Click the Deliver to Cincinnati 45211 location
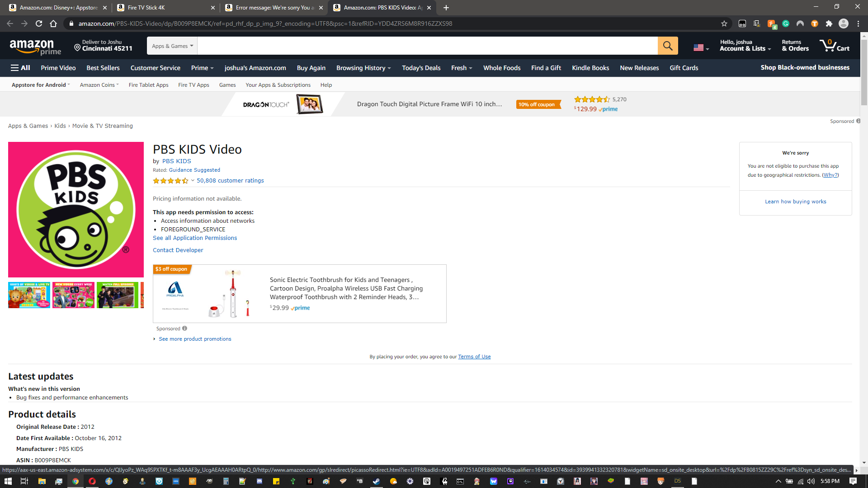 (104, 45)
